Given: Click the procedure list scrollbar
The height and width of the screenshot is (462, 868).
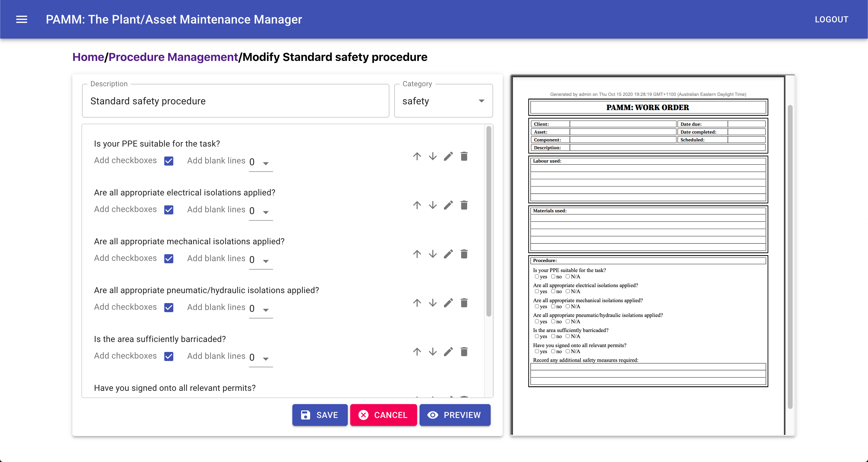Looking at the screenshot, I should 489,221.
